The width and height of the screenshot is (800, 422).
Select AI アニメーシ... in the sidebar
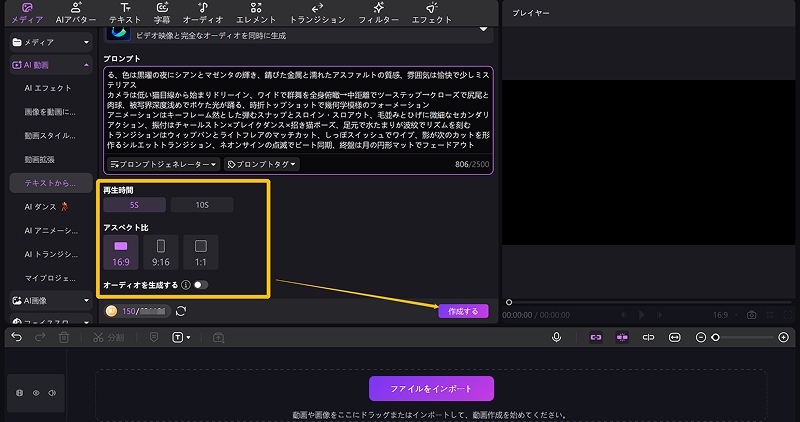tap(51, 231)
